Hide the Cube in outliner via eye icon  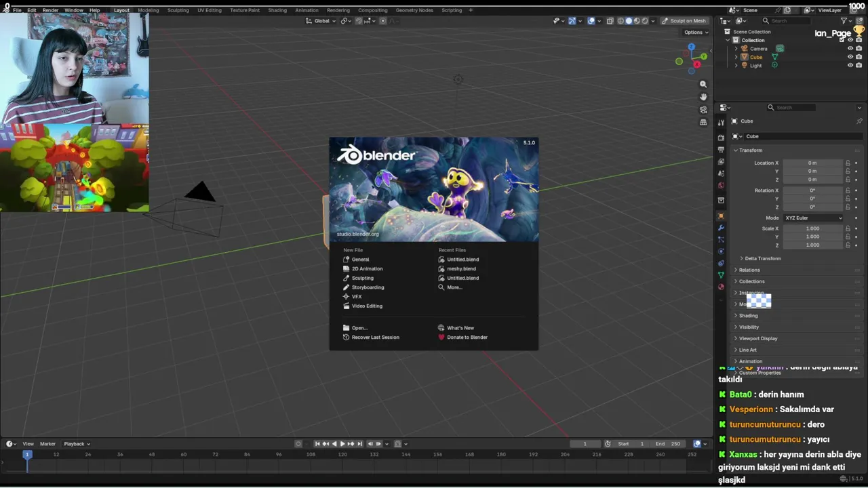pyautogui.click(x=850, y=57)
